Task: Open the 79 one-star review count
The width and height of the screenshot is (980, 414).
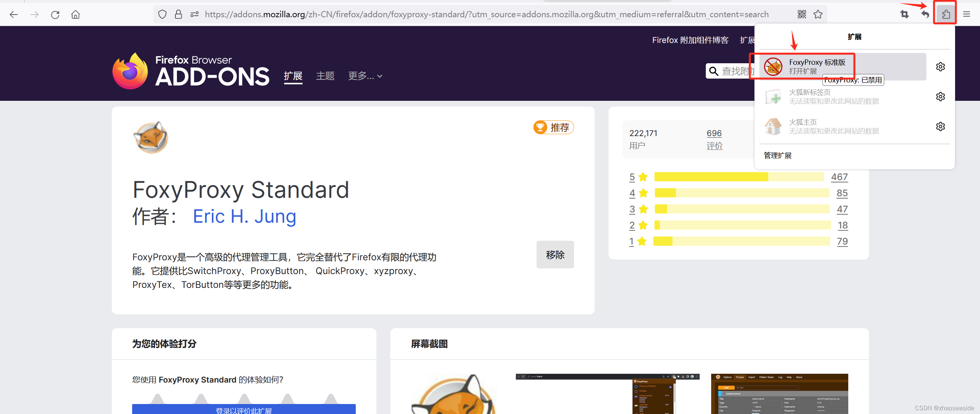Action: 842,241
